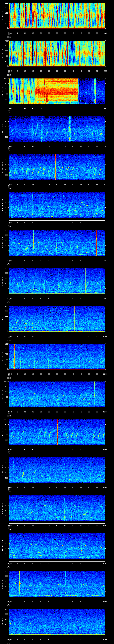Viewport: 114px width, 644px height.
Task: Click the 16:09:00 start time label
Action: coord(9,336)
